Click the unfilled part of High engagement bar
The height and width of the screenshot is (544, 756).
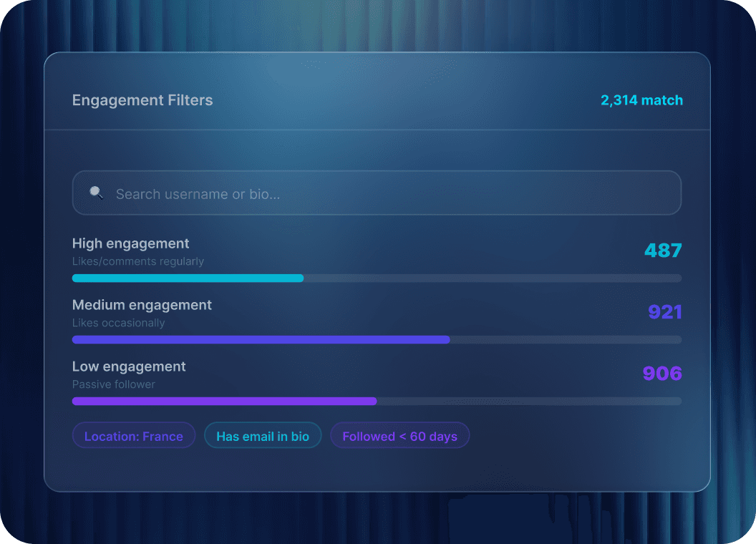[493, 278]
